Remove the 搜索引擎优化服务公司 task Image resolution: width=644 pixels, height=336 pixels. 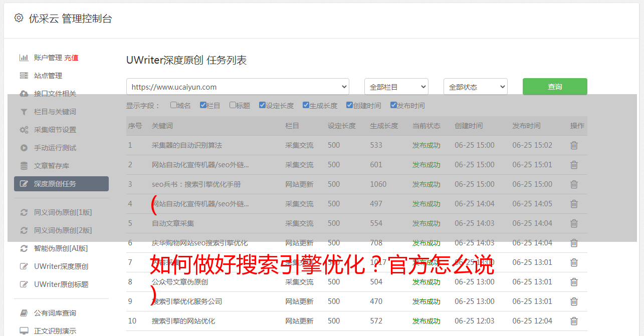click(574, 301)
